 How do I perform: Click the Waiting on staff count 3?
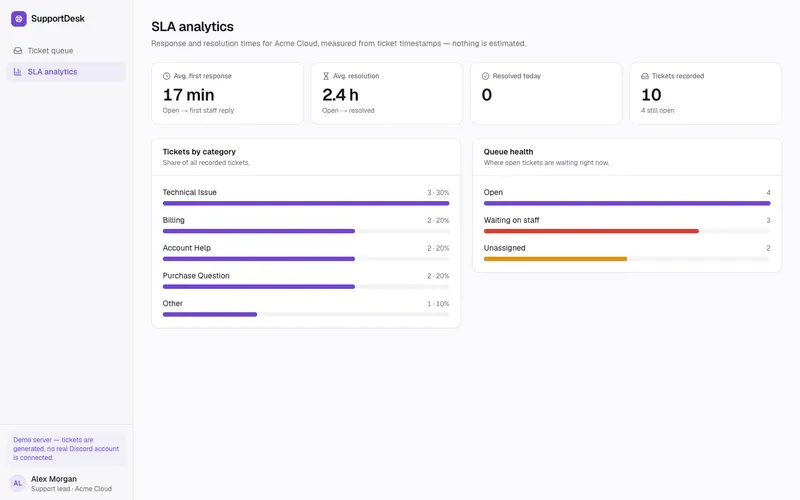[768, 220]
